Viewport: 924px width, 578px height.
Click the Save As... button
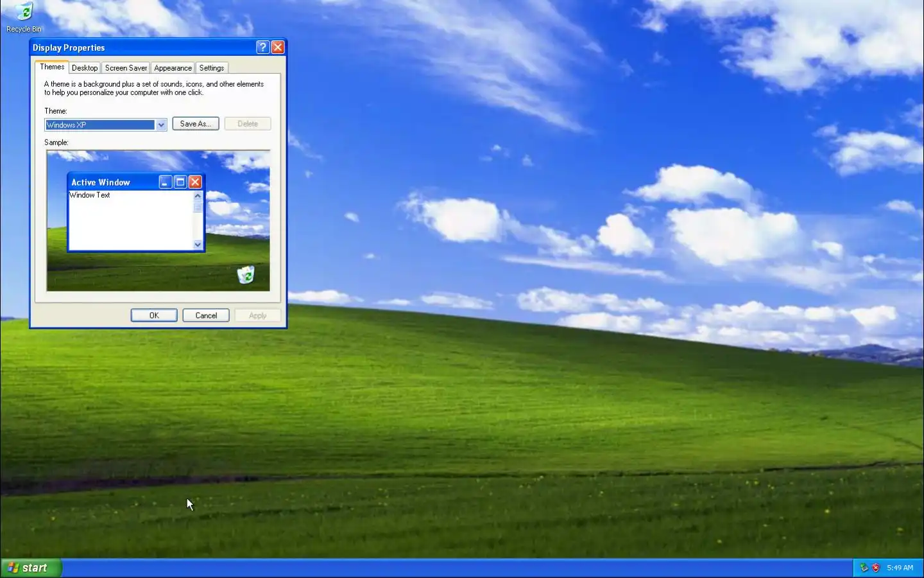(x=196, y=123)
